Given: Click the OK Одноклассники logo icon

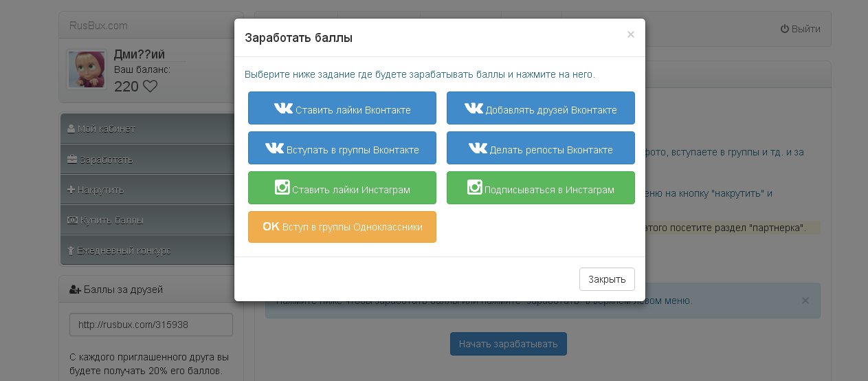Looking at the screenshot, I should tap(271, 226).
